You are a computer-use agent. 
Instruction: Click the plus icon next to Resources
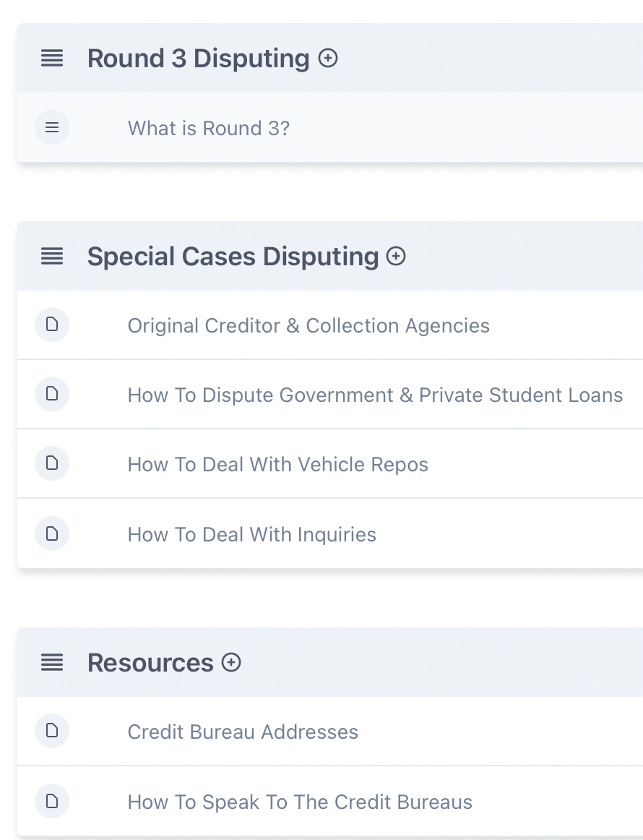[x=231, y=662]
